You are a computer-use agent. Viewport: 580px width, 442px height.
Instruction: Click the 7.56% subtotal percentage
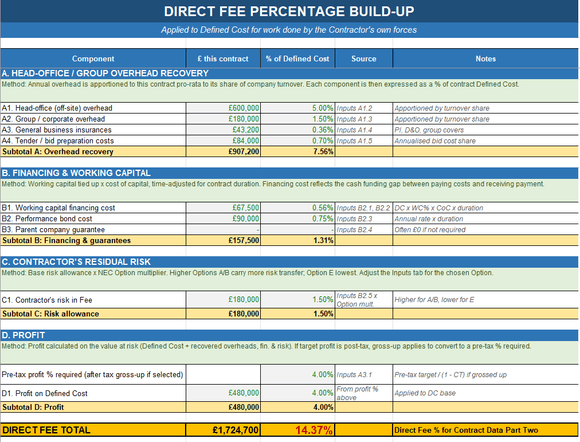click(297, 151)
